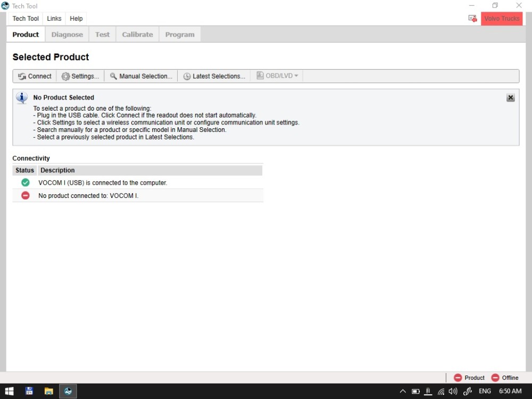
Task: Open Manual Selection... search
Action: 141,76
